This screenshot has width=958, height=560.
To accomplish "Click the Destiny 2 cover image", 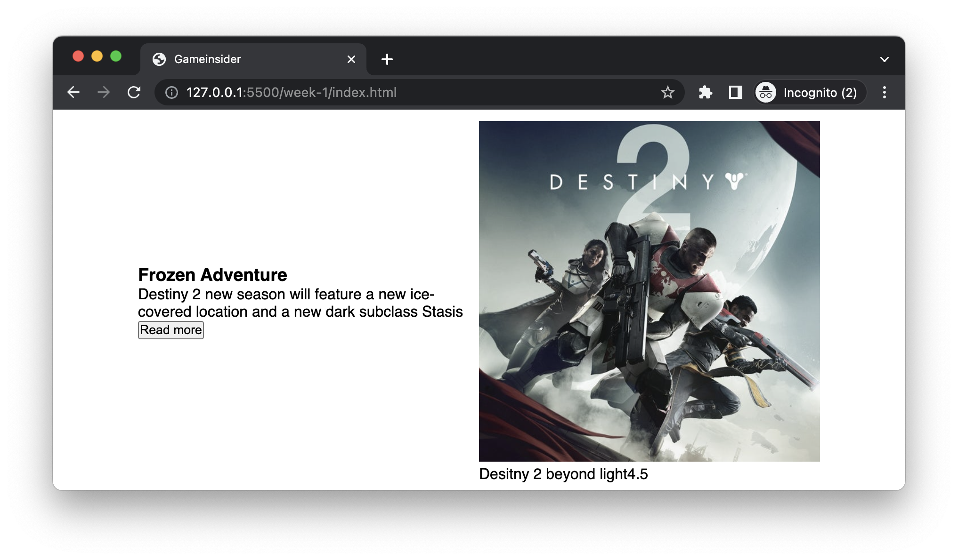I will 649,291.
